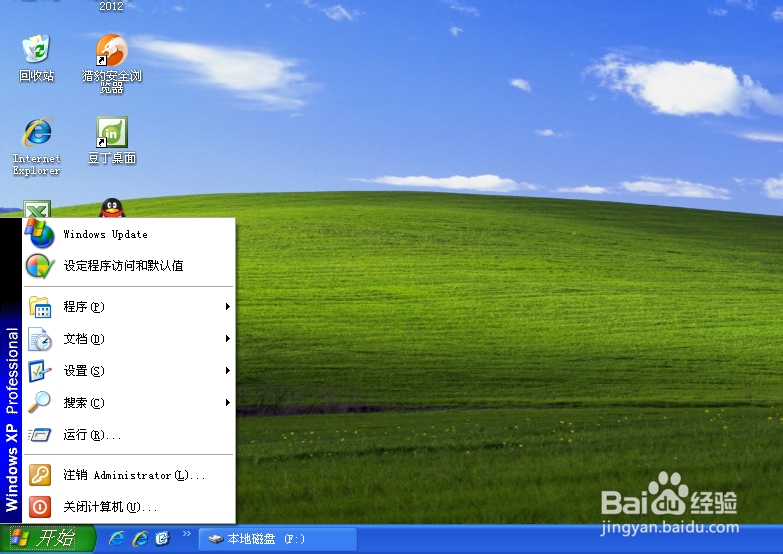783x554 pixels.
Task: Launch 猎豹安全浏览器 from the desktop
Action: (x=111, y=62)
